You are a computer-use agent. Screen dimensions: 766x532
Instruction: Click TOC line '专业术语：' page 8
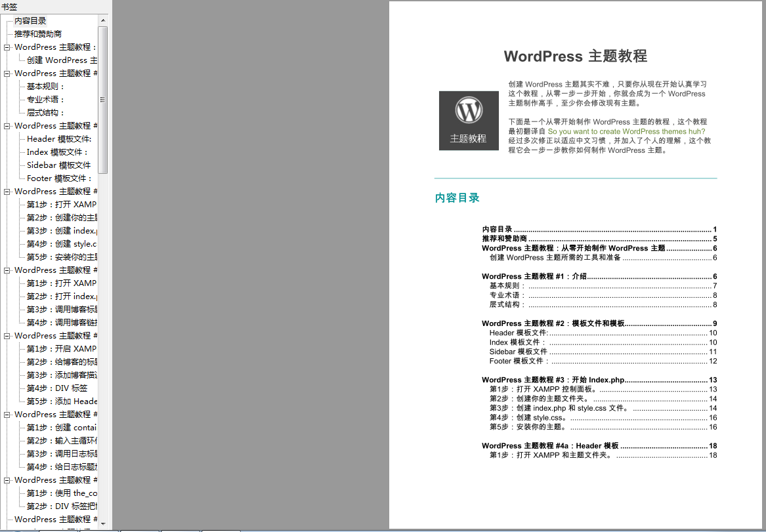[x=603, y=295]
